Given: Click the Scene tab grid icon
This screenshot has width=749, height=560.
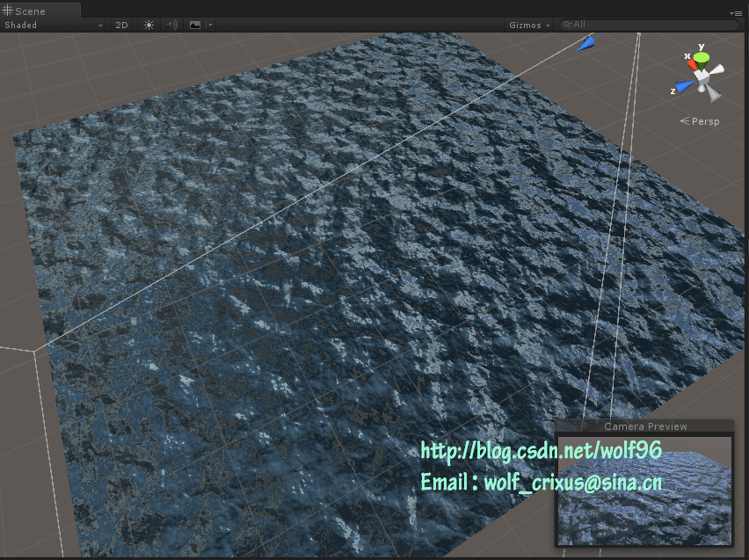Looking at the screenshot, I should [8, 11].
